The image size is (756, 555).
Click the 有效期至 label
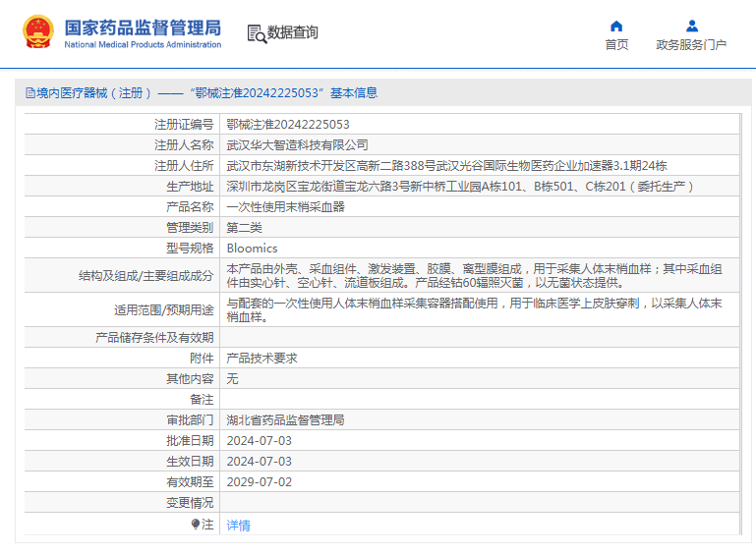[190, 482]
